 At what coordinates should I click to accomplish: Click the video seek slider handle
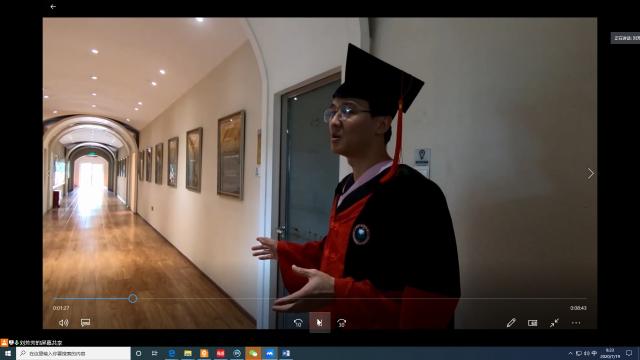click(x=133, y=298)
